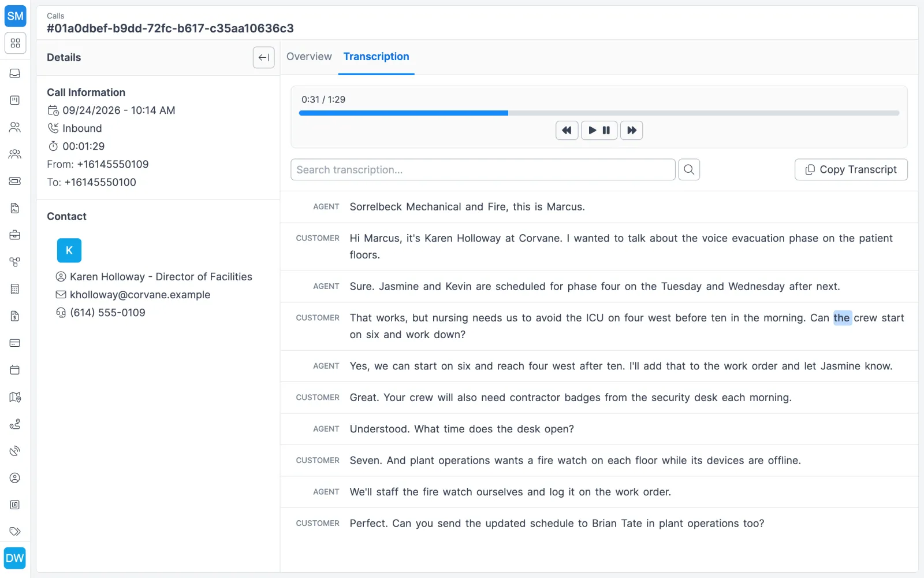Click line "Sorrelbeck Mechanical and Fire, this is Marcus."
The height and width of the screenshot is (578, 924).
click(467, 207)
